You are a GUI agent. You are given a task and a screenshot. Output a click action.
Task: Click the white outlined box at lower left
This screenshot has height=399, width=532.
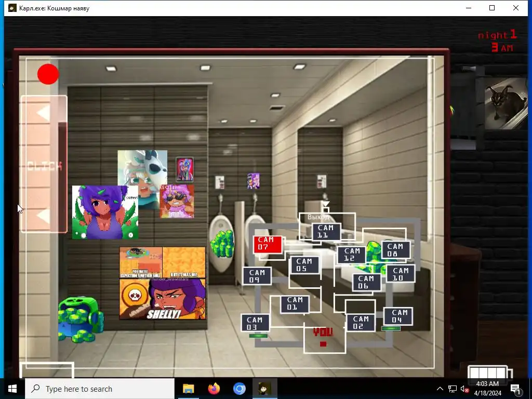point(47,370)
